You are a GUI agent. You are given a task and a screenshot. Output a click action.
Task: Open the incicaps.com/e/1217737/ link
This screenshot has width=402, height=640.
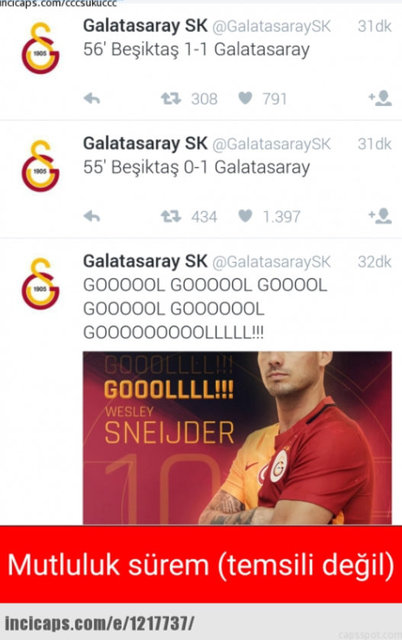coord(99,624)
